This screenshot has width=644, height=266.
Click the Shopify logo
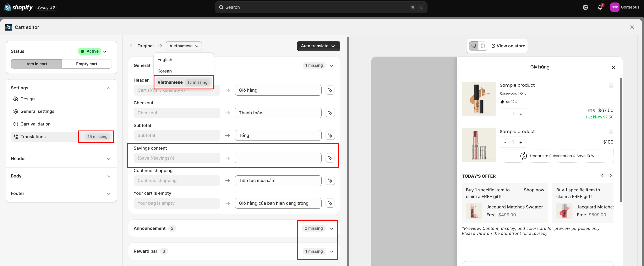coord(18,7)
